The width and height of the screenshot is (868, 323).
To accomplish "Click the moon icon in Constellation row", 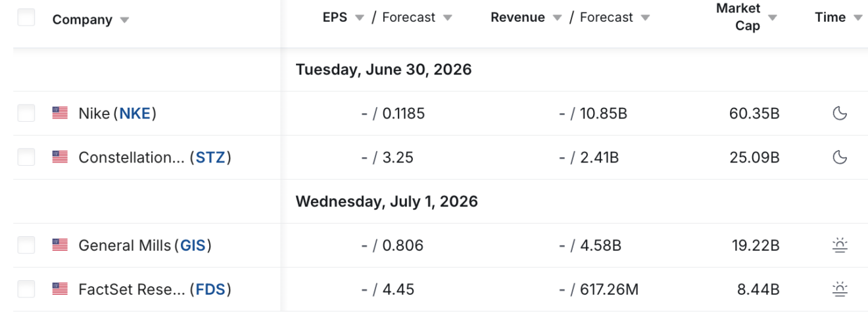I will click(x=840, y=157).
